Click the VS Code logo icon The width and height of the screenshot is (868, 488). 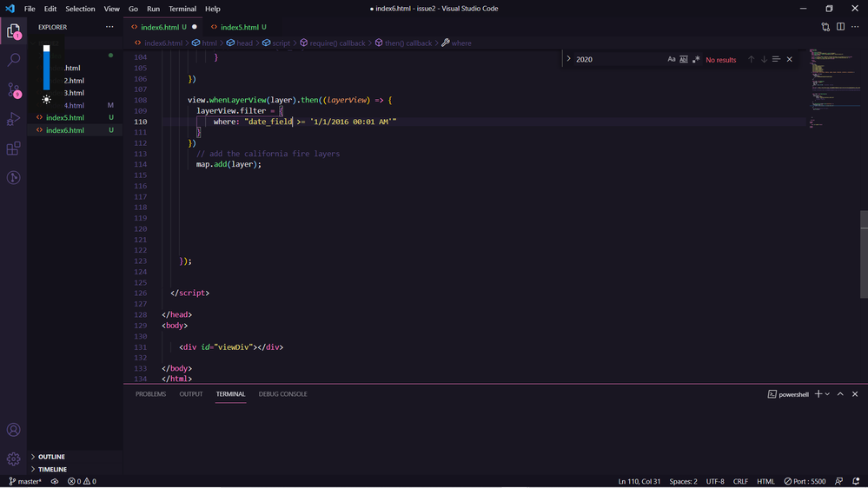[10, 9]
